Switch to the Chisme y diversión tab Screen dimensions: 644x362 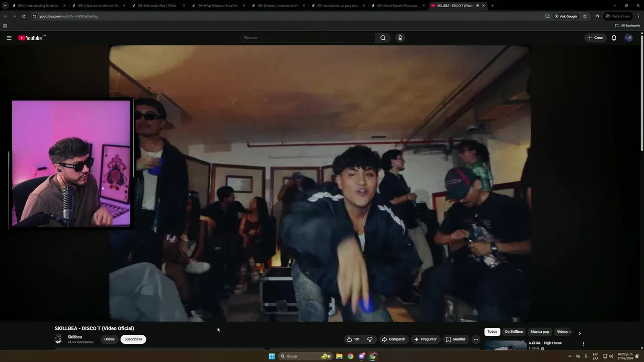click(x=278, y=6)
